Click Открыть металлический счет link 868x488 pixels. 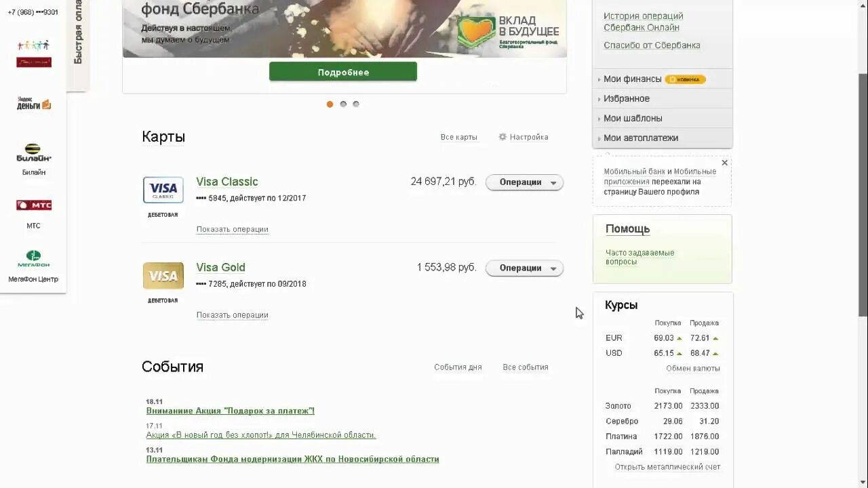point(667,467)
